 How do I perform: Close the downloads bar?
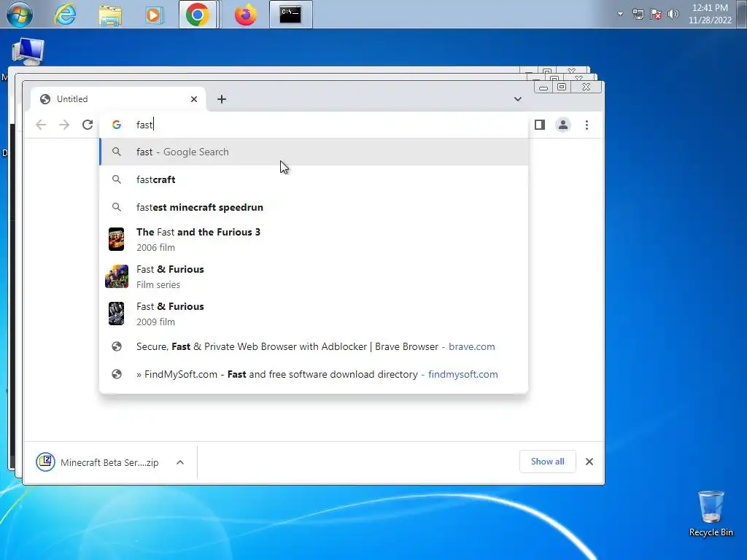(589, 462)
